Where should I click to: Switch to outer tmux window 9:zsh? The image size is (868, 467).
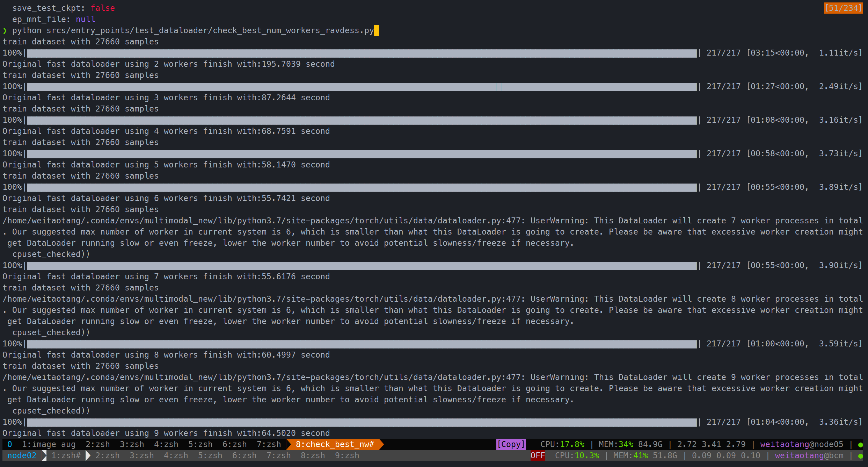click(347, 455)
